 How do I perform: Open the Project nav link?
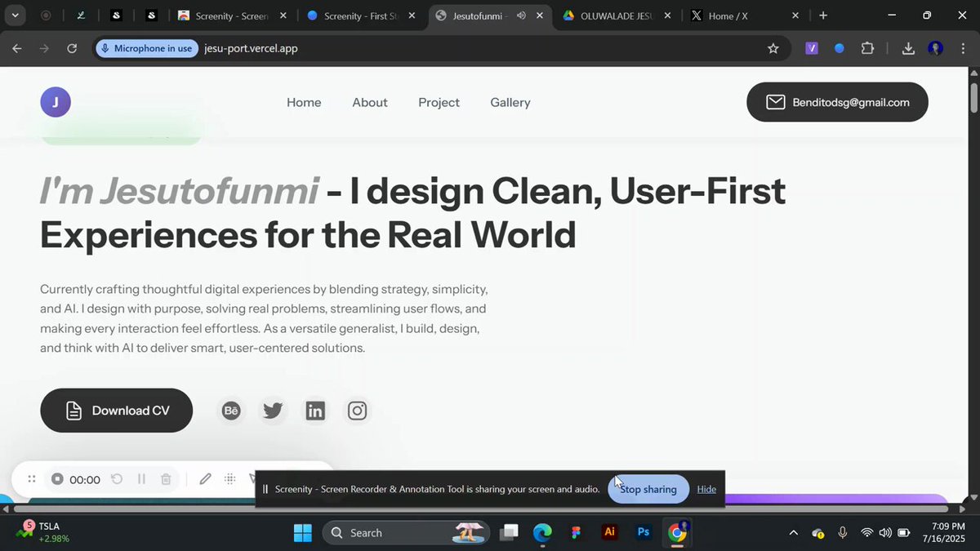pos(439,102)
